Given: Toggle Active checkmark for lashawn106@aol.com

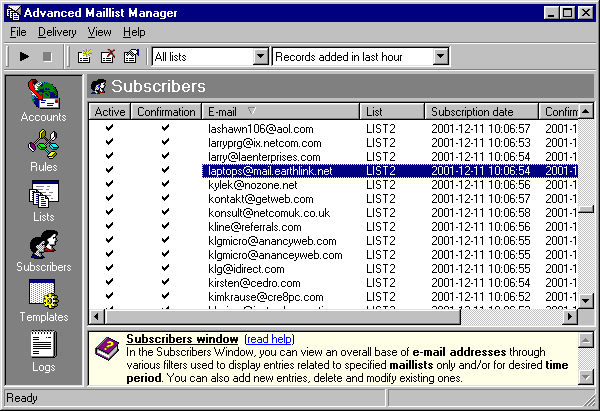Looking at the screenshot, I should [109, 129].
